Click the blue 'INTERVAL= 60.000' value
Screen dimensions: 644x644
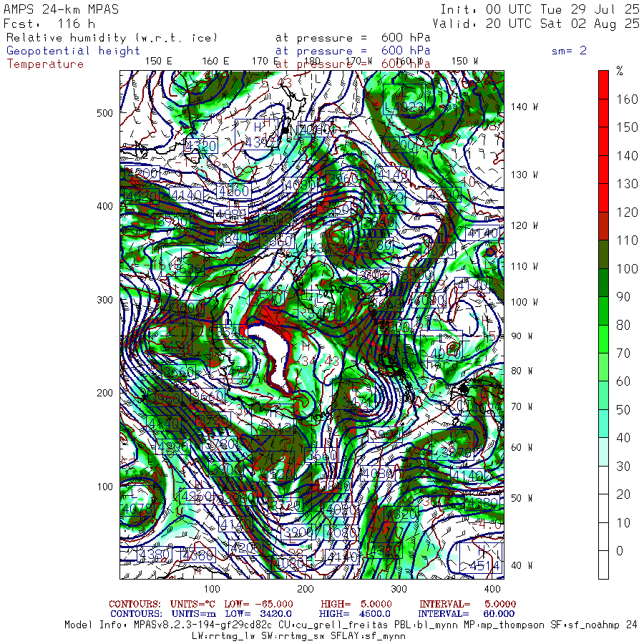pyautogui.click(x=467, y=614)
